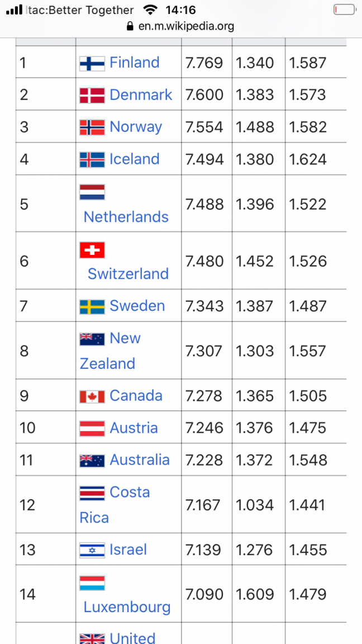Open the Costa Rica article link
362x644 pixels.
point(130,493)
